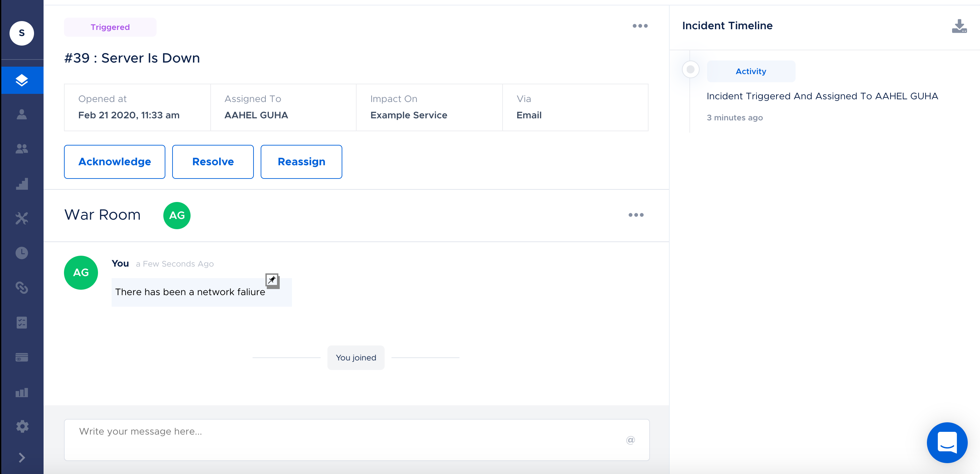This screenshot has height=474, width=980.
Task: Open the single user icon in sidebar
Action: [22, 114]
